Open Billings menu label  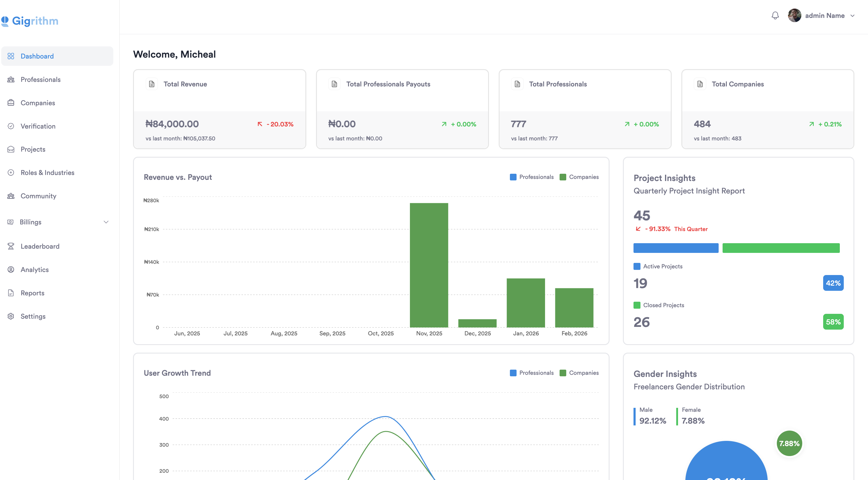pyautogui.click(x=31, y=222)
